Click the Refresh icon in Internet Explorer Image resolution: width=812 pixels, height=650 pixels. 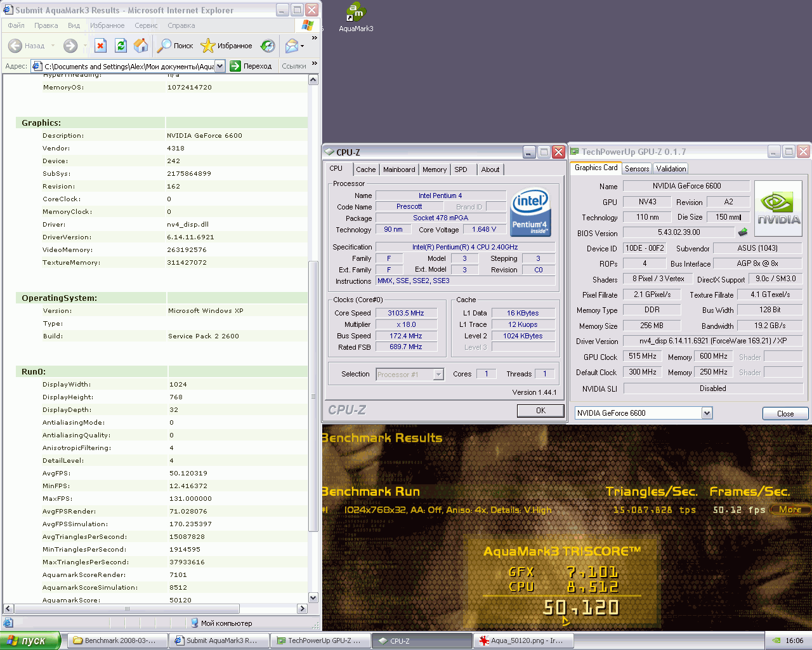point(121,46)
